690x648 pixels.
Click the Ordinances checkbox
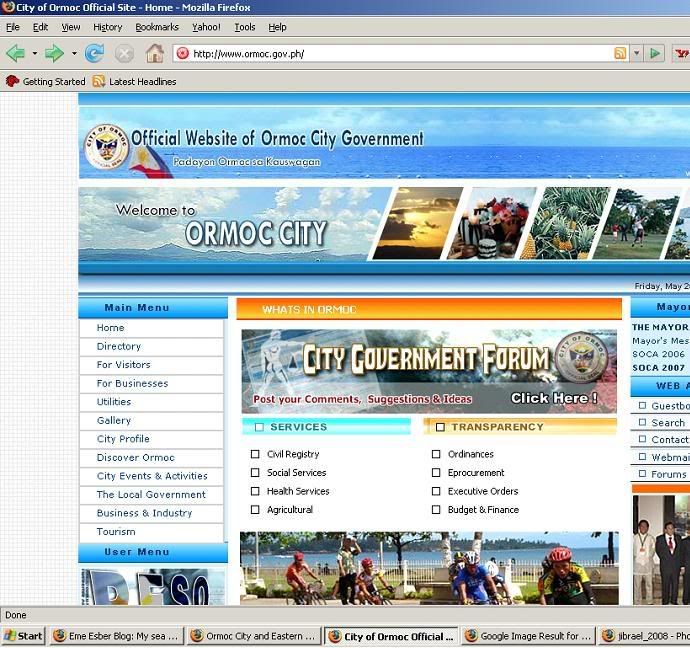click(x=436, y=454)
